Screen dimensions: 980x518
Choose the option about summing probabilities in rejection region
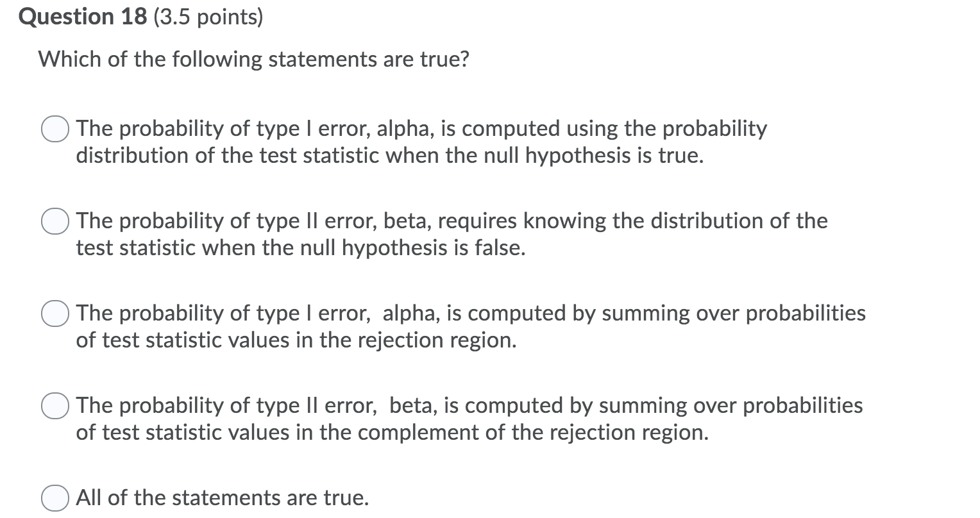click(55, 314)
